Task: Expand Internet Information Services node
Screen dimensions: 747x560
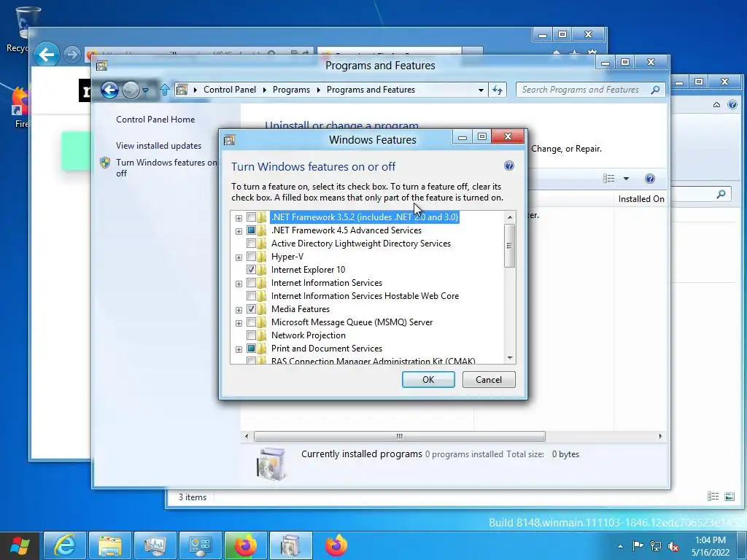Action: [239, 284]
